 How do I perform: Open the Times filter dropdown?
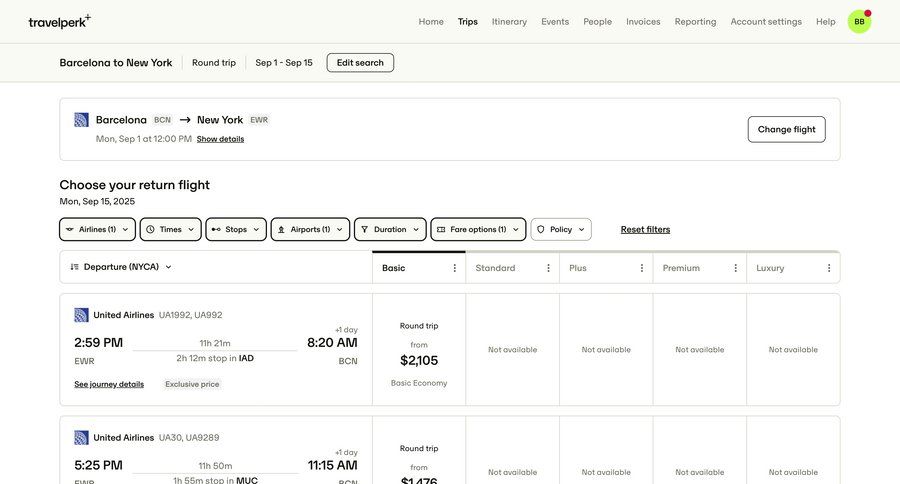[170, 229]
